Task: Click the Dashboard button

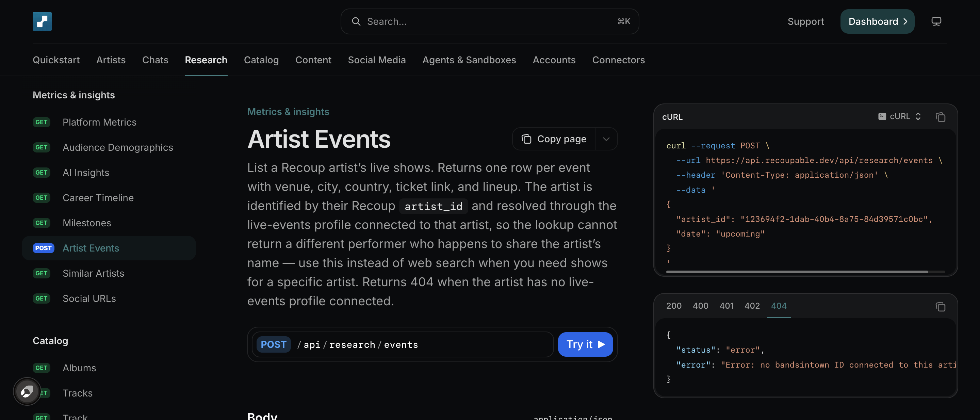Action: tap(877, 21)
